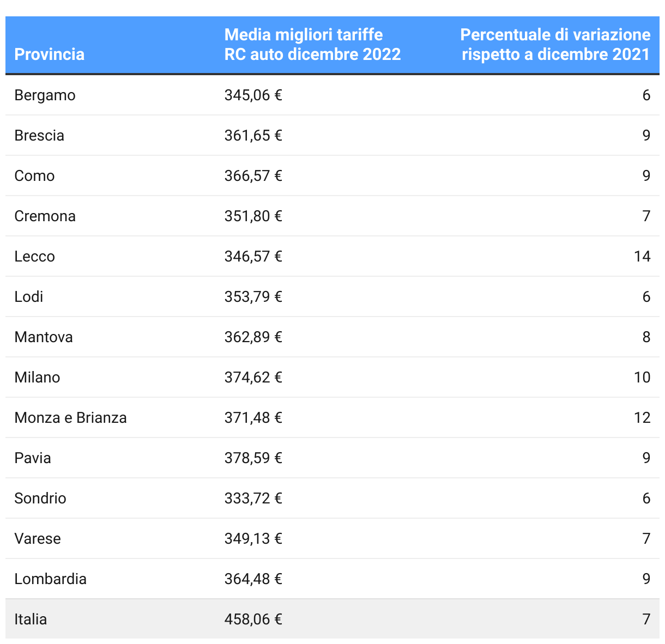
Task: Click the Italia tariff 458,06 €
Action: [253, 619]
